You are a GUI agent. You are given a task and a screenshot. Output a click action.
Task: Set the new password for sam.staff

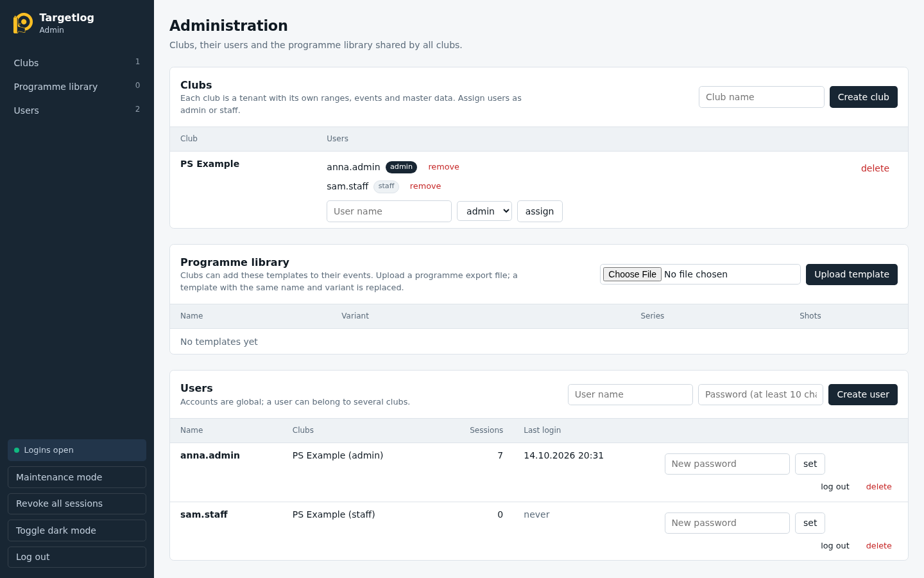point(810,523)
